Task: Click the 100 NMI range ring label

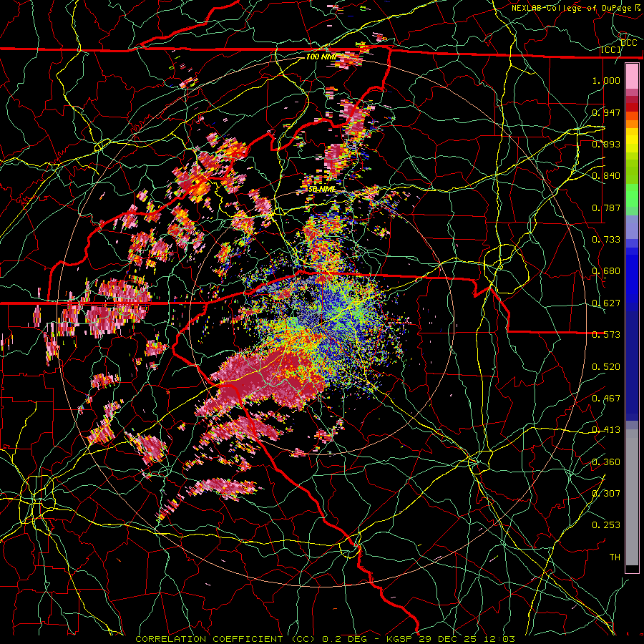Action: (x=321, y=57)
